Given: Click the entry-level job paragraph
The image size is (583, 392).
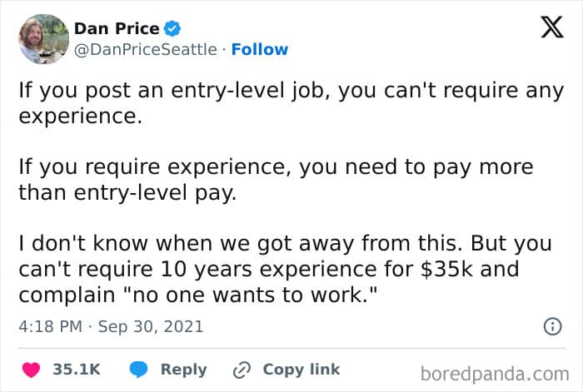Looking at the screenshot, I should point(291,103).
